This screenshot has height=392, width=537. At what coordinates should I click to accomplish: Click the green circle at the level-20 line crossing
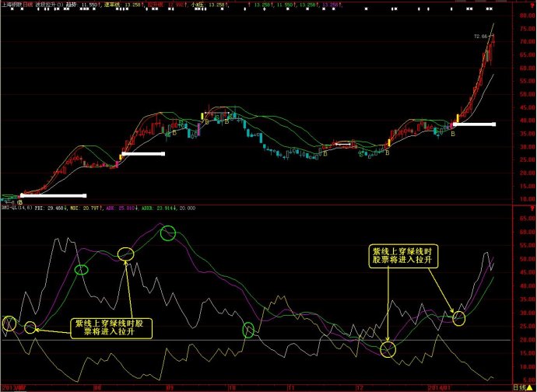pyautogui.click(x=248, y=330)
